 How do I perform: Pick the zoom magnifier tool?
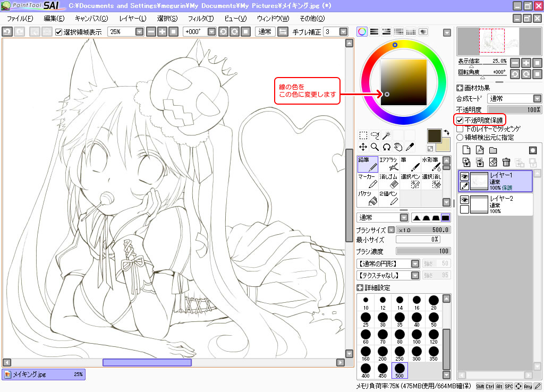tap(375, 147)
